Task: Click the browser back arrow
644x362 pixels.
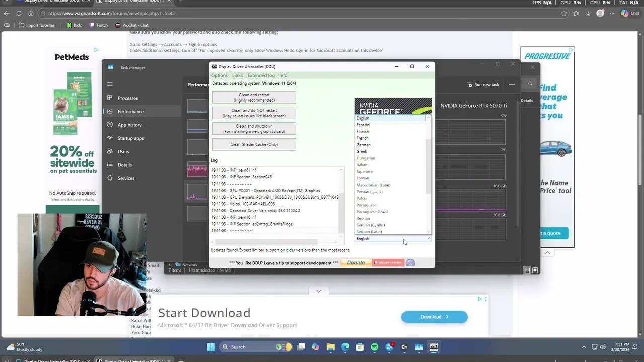Action: point(7,13)
